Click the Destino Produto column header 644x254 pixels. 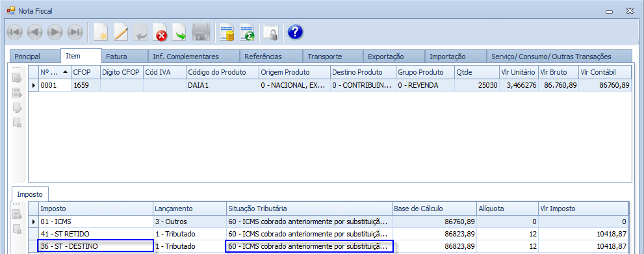point(363,72)
